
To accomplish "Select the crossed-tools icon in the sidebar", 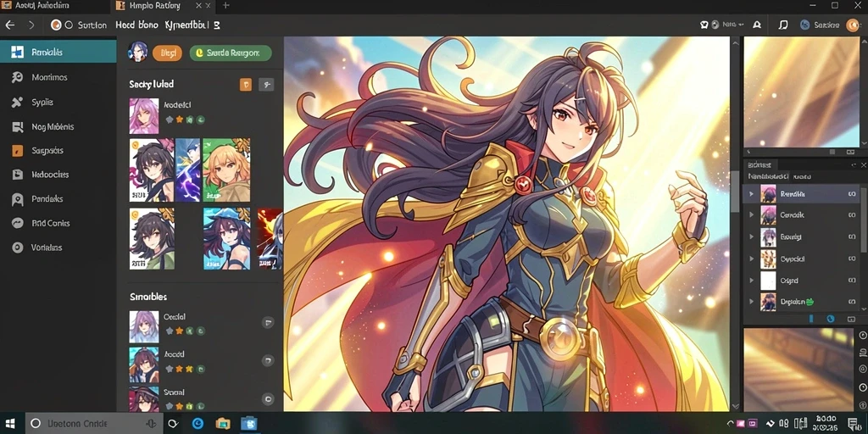I will click(x=17, y=102).
